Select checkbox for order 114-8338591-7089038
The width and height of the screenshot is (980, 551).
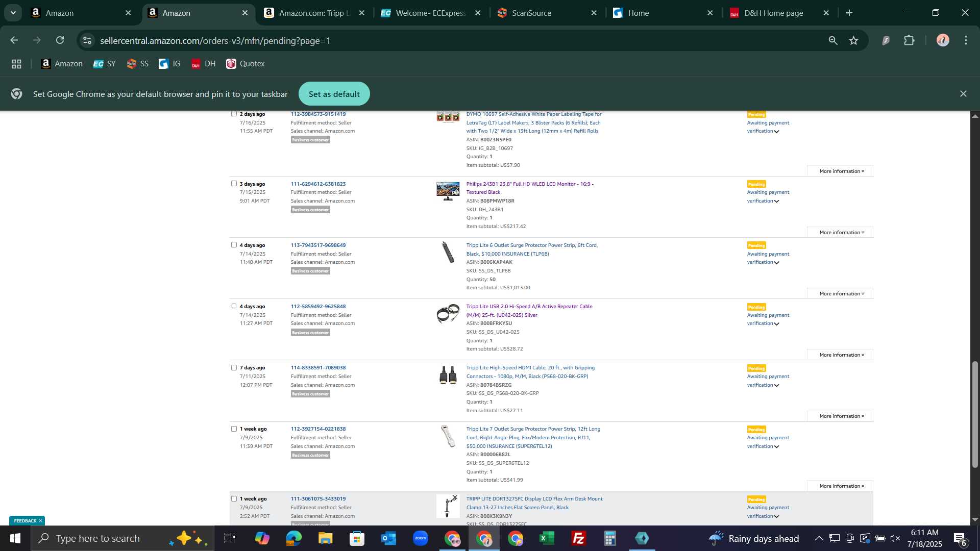[234, 367]
